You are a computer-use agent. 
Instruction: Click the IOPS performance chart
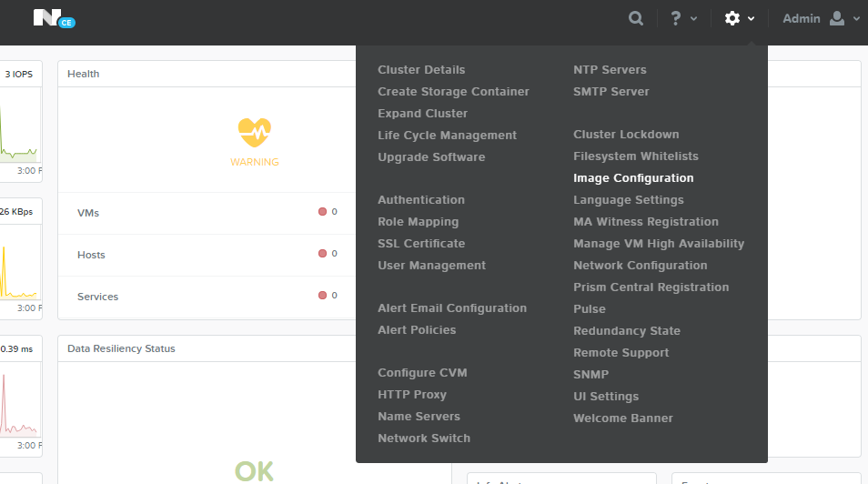tap(19, 123)
